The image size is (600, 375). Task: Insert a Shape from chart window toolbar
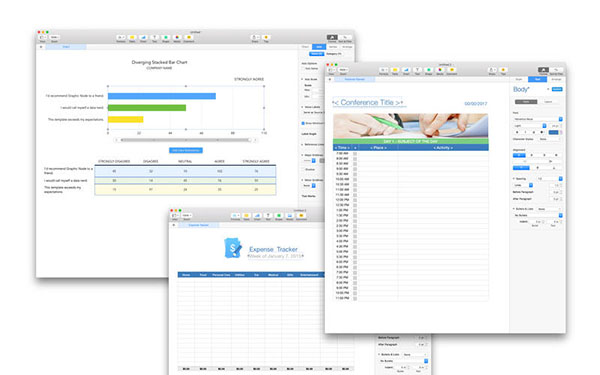pyautogui.click(x=166, y=38)
